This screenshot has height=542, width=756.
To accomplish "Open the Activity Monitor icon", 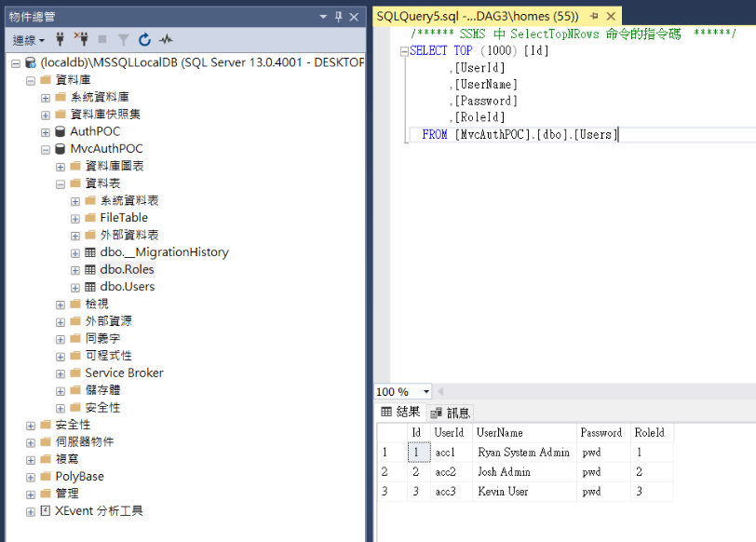I will [166, 40].
